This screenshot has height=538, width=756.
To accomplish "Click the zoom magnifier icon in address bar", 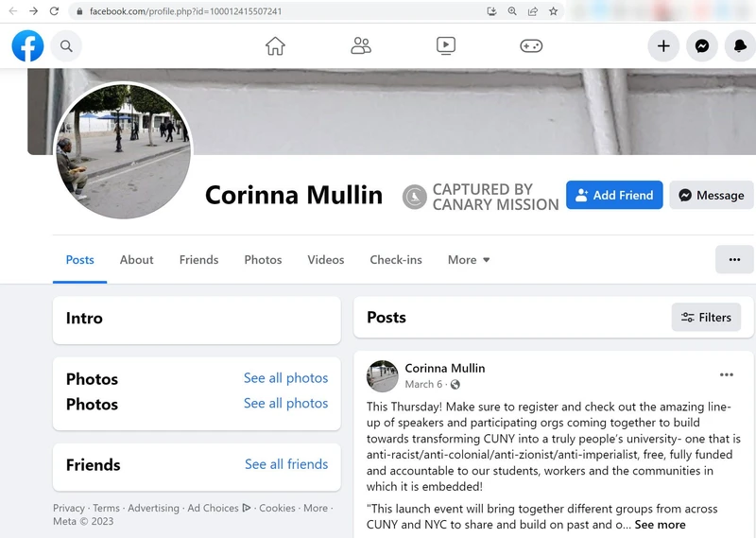I will [512, 11].
